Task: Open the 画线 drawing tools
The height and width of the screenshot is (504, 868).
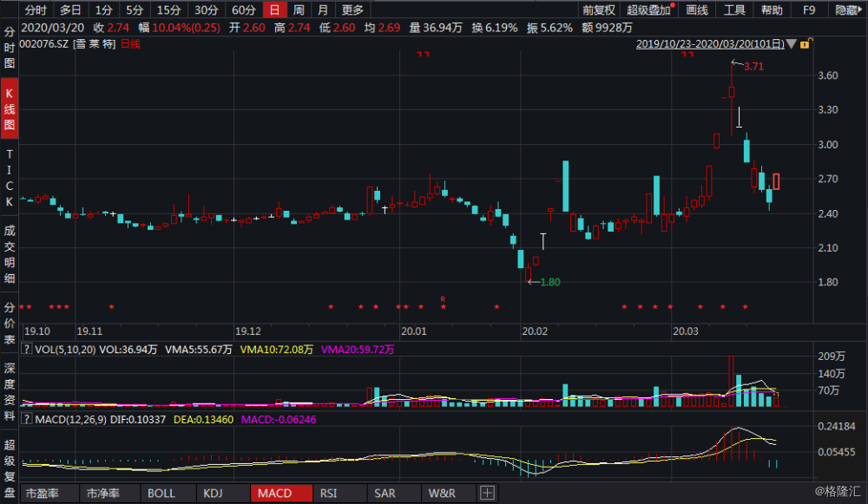Action: coord(697,10)
